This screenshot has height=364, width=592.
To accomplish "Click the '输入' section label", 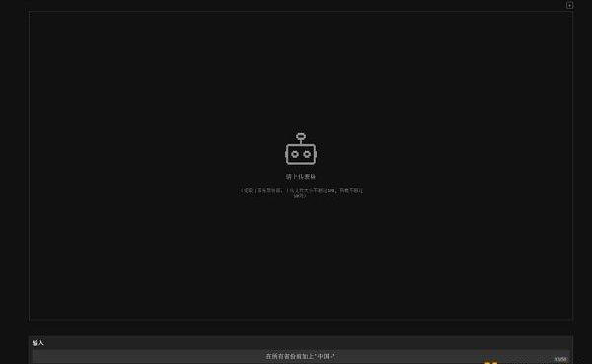I will (37, 343).
